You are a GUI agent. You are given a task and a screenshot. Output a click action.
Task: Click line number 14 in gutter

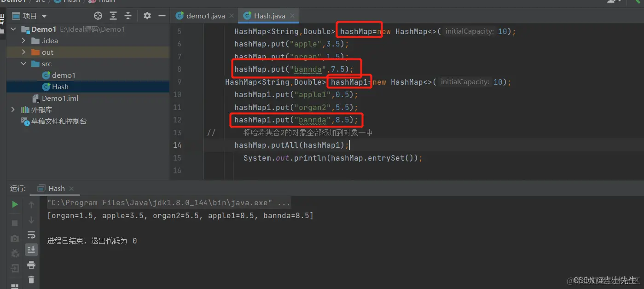[x=177, y=145]
